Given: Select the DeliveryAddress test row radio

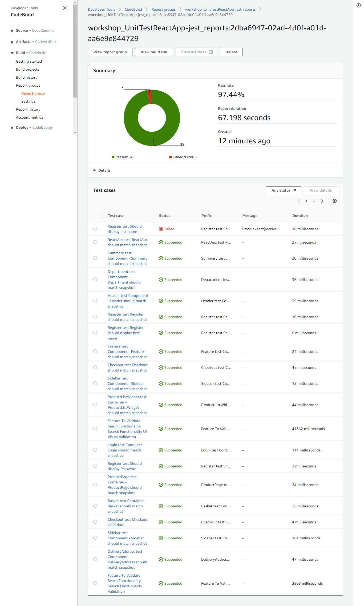Looking at the screenshot, I should pos(95,559).
